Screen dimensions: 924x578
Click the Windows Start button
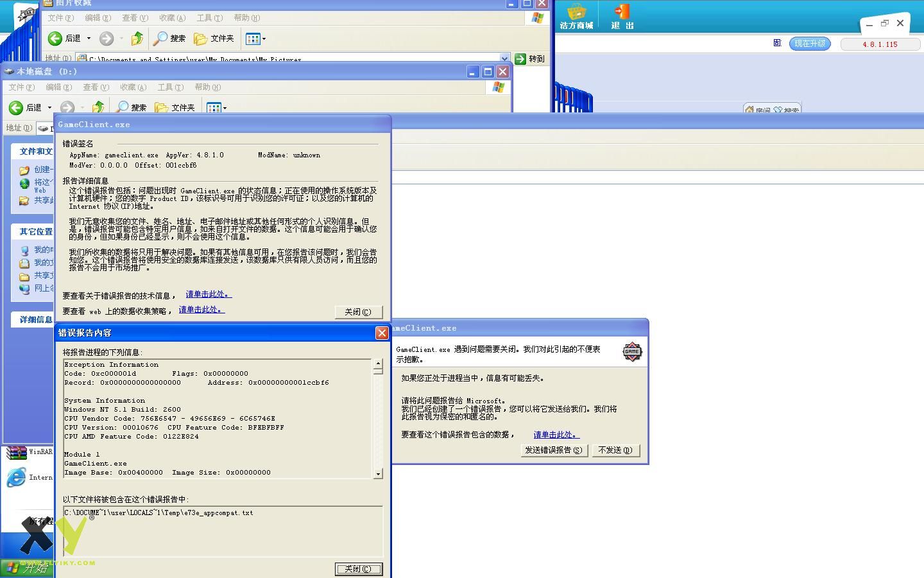(27, 568)
